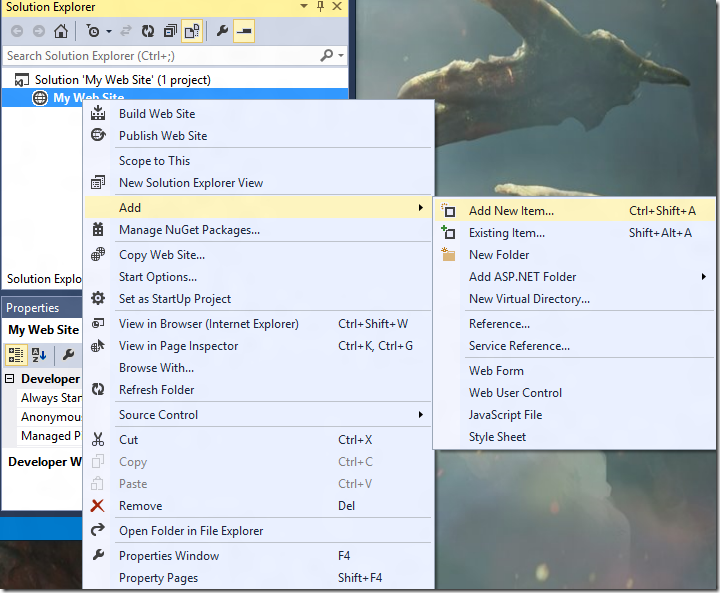The height and width of the screenshot is (593, 720).
Task: Expand Add ASP.NET Folder submenu
Action: [574, 277]
